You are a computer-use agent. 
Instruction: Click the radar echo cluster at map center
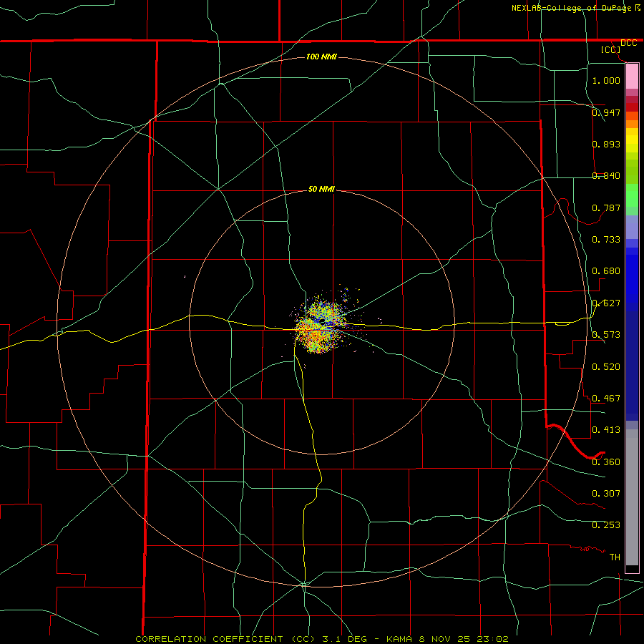click(x=321, y=324)
